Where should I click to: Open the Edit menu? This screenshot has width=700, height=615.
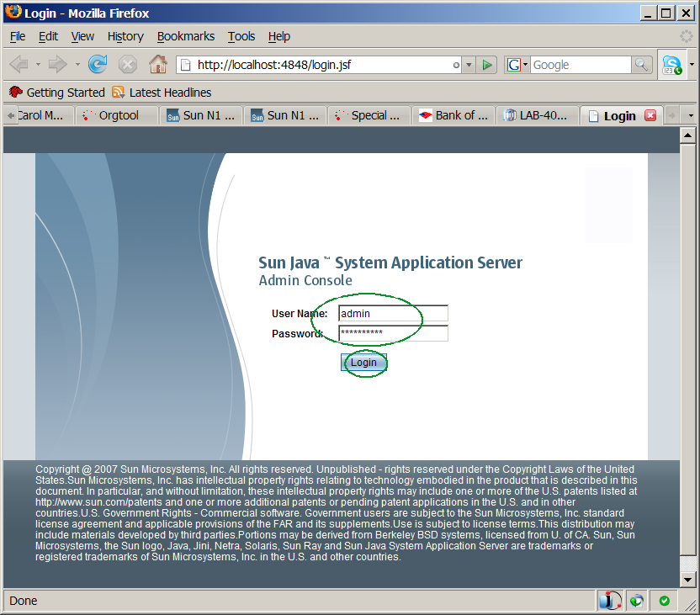click(48, 36)
